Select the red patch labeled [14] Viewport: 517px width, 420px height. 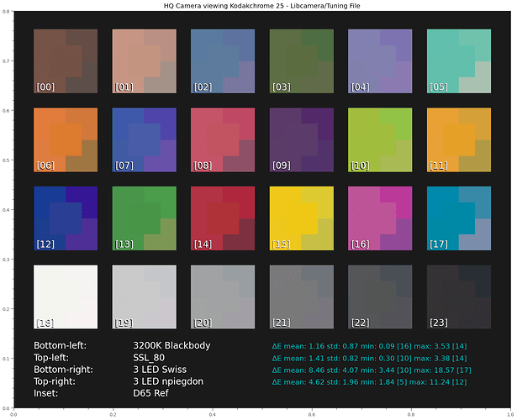(x=223, y=218)
